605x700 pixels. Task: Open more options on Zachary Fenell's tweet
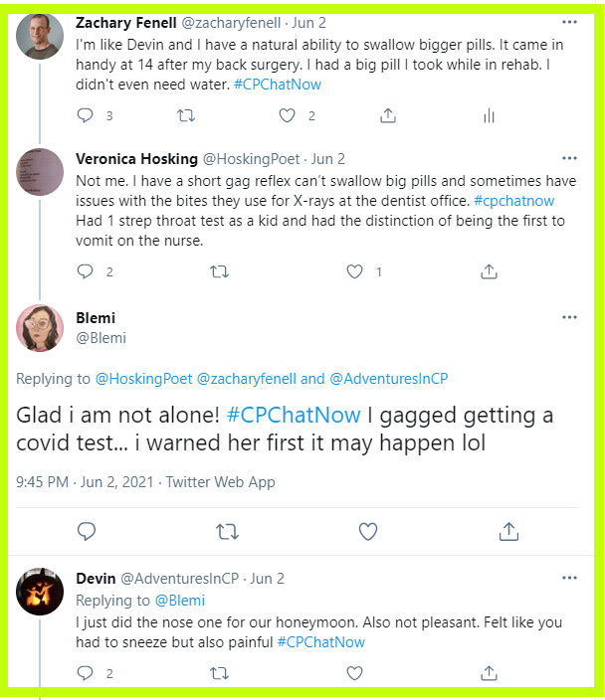coord(569,21)
